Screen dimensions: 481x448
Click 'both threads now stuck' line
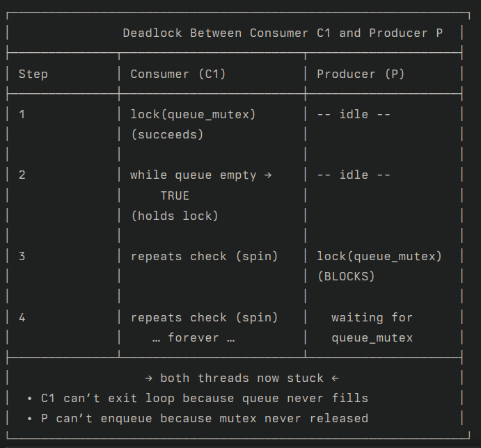click(242, 378)
